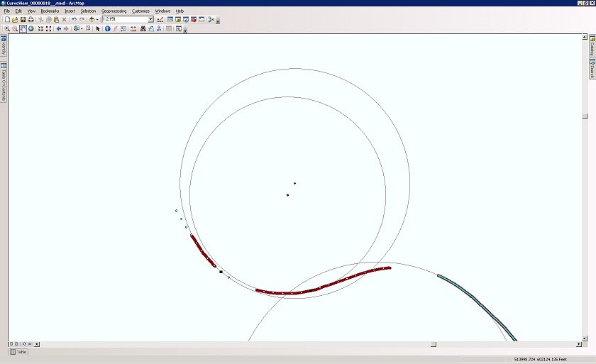
Task: Open the ArcToolbox window icon
Action: point(194,19)
